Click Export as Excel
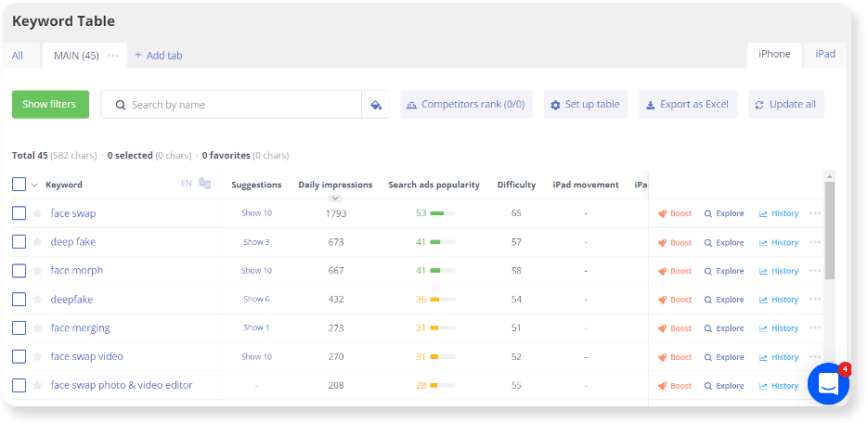 pos(688,105)
